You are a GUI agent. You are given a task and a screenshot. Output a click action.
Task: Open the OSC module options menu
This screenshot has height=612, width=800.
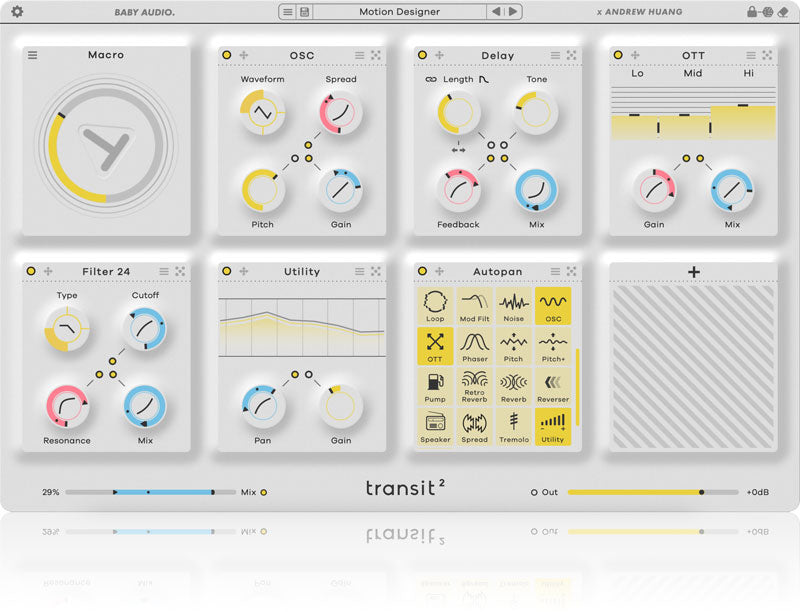click(x=360, y=55)
